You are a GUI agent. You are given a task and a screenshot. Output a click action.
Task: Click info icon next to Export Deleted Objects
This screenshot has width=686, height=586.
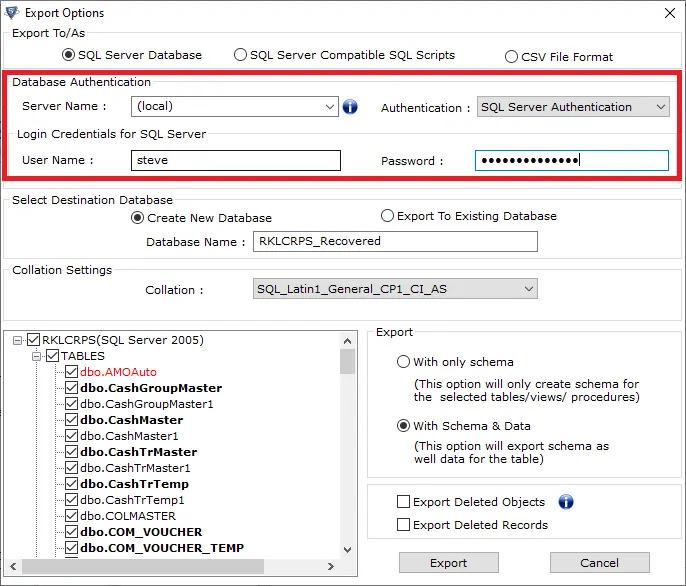[566, 502]
